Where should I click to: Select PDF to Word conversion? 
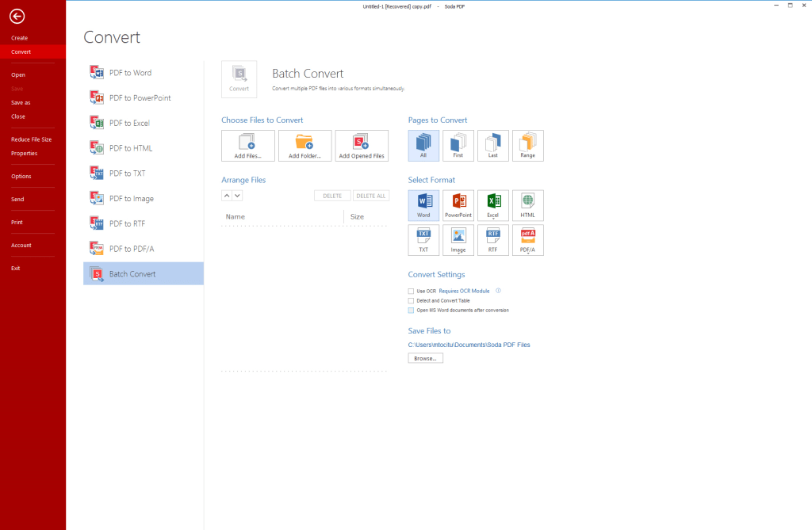pyautogui.click(x=144, y=73)
